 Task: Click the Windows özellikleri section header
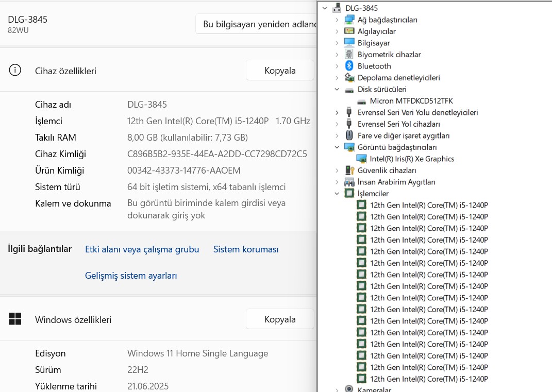click(73, 319)
